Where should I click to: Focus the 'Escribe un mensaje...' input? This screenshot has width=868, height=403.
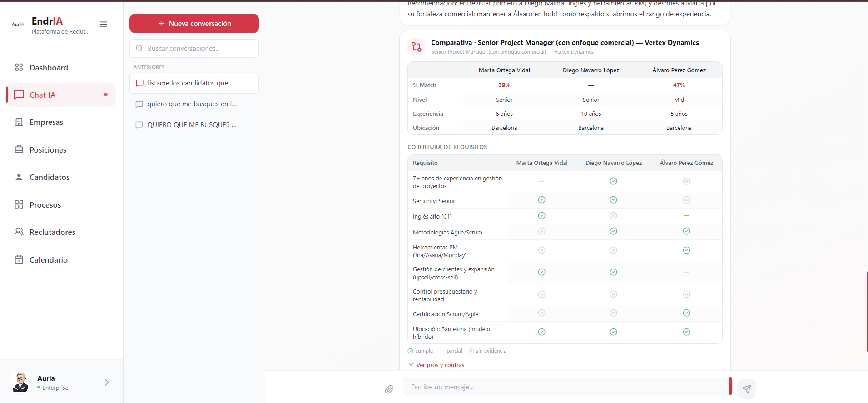565,387
